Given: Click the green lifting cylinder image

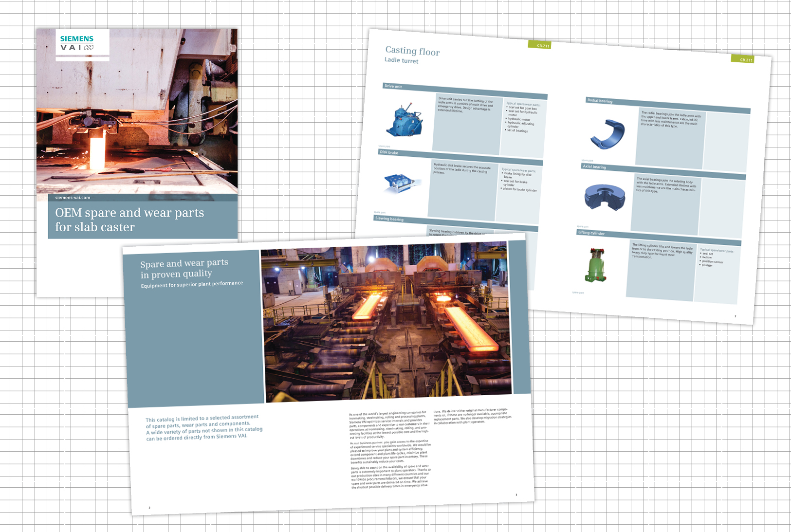Looking at the screenshot, I should pyautogui.click(x=597, y=265).
